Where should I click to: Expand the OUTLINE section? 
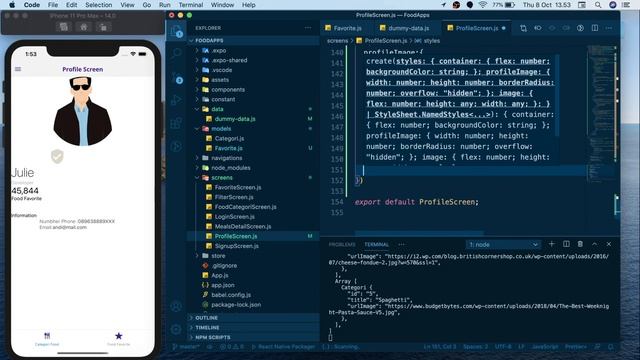click(x=253, y=318)
